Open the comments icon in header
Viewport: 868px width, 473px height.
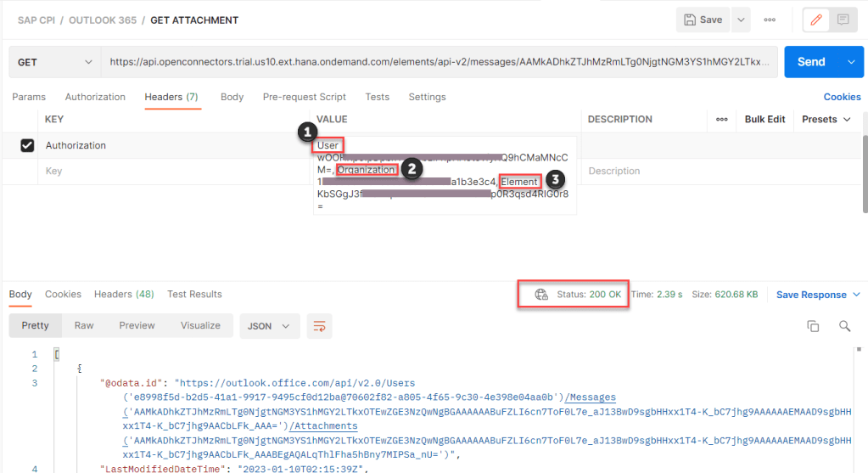[843, 20]
